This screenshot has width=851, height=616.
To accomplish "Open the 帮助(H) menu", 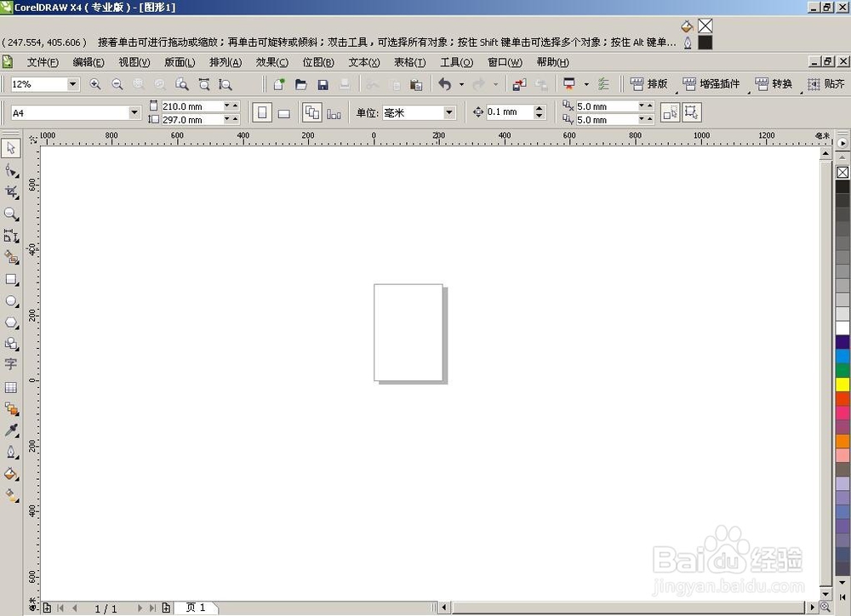I will click(552, 62).
